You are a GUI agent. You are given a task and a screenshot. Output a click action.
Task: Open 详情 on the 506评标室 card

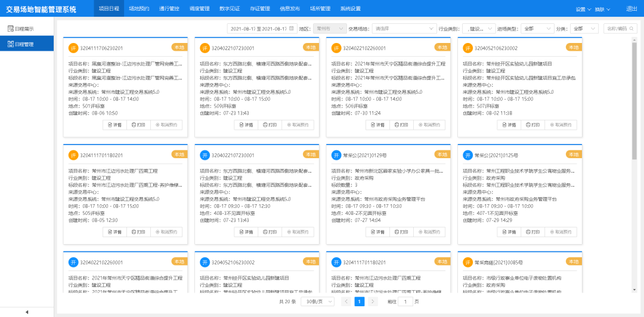click(377, 125)
